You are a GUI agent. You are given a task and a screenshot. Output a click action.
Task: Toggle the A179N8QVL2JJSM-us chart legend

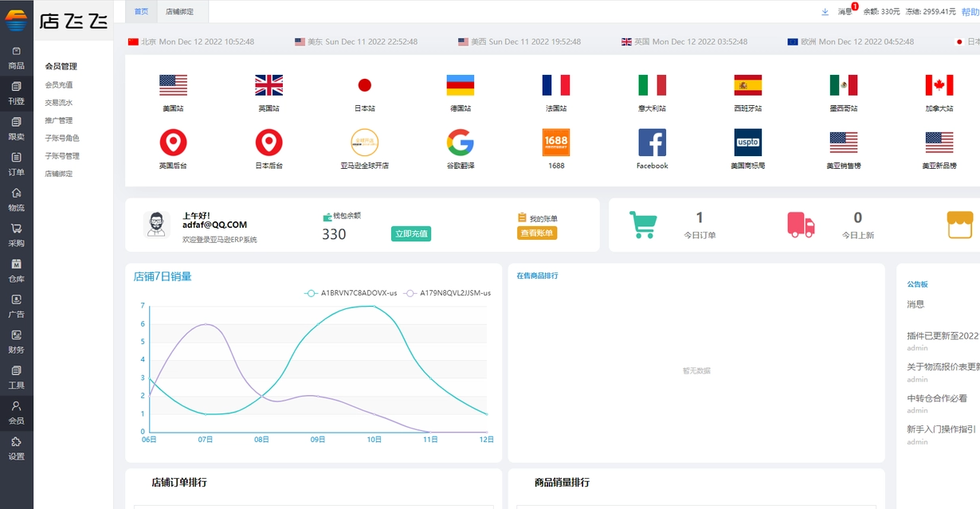(x=447, y=293)
